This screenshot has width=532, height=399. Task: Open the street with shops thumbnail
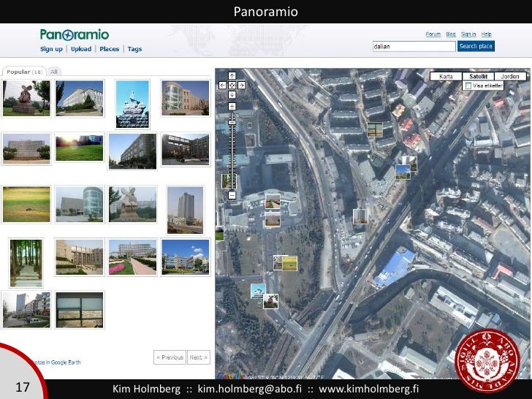26,310
